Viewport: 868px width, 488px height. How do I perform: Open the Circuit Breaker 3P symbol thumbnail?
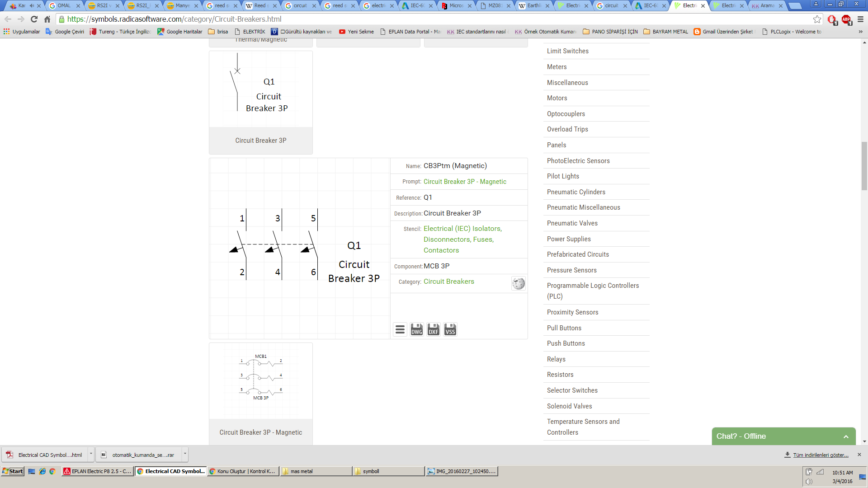[261, 103]
